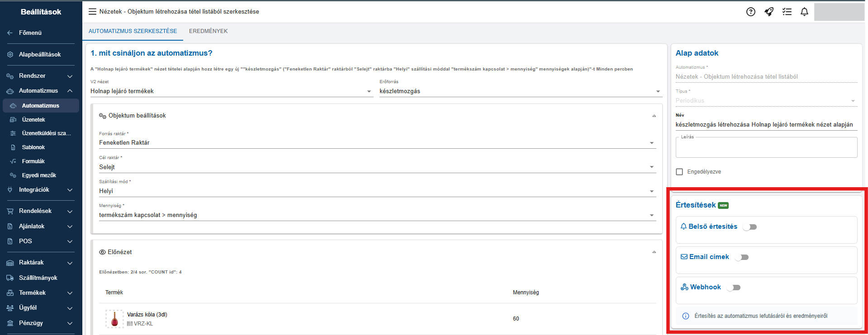
Task: Go to Szállítmányok in the sidebar
Action: [38, 278]
